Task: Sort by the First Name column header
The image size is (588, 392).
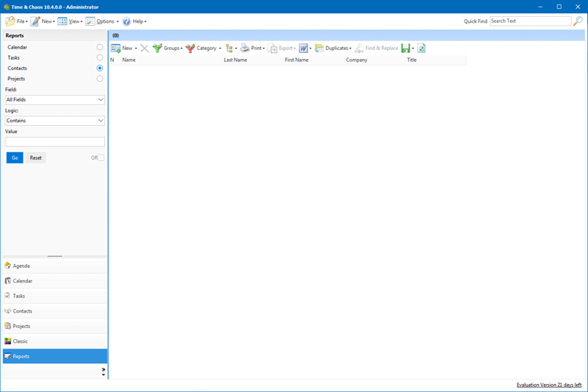Action: click(314, 60)
